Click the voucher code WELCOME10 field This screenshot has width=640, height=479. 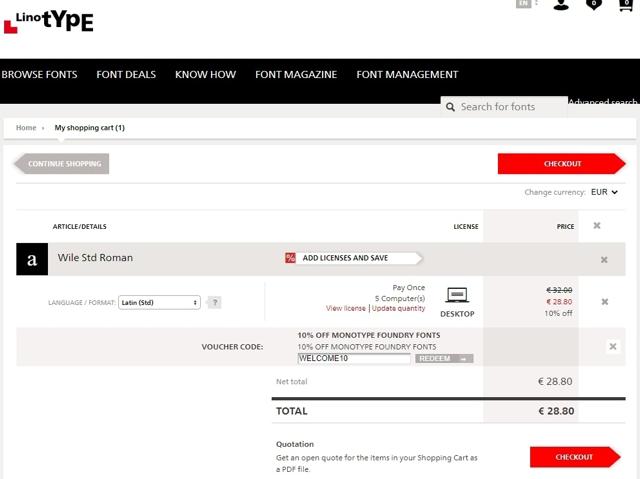pyautogui.click(x=354, y=359)
